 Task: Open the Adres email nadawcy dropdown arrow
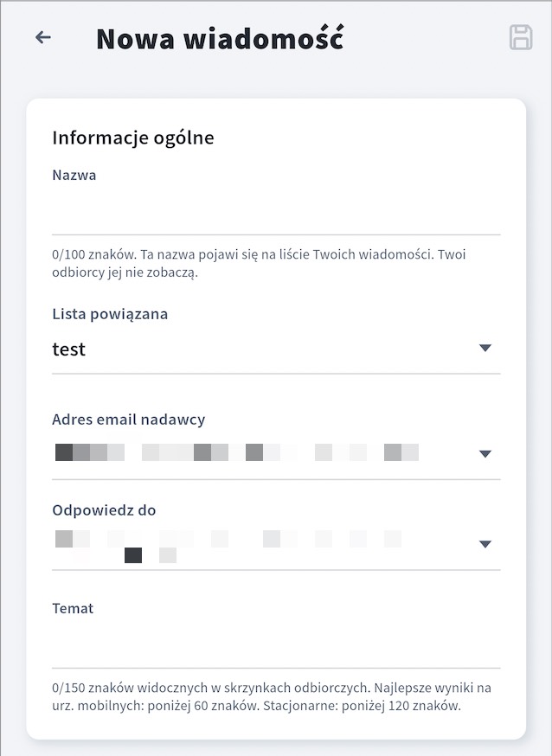(x=485, y=453)
